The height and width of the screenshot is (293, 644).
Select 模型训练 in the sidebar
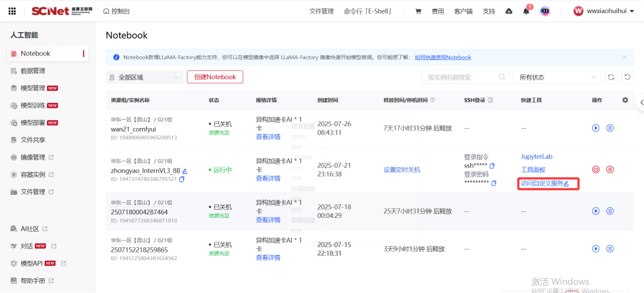33,105
